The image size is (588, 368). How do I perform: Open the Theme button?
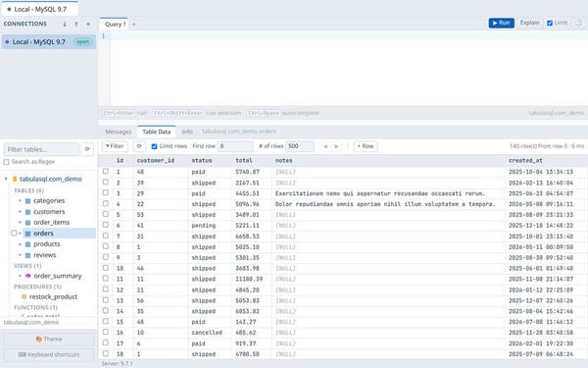click(x=49, y=340)
